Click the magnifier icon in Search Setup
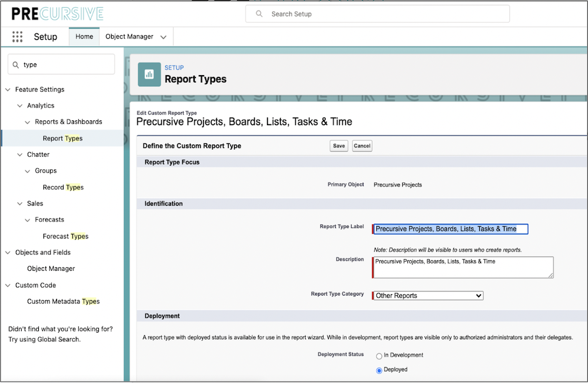 point(259,14)
